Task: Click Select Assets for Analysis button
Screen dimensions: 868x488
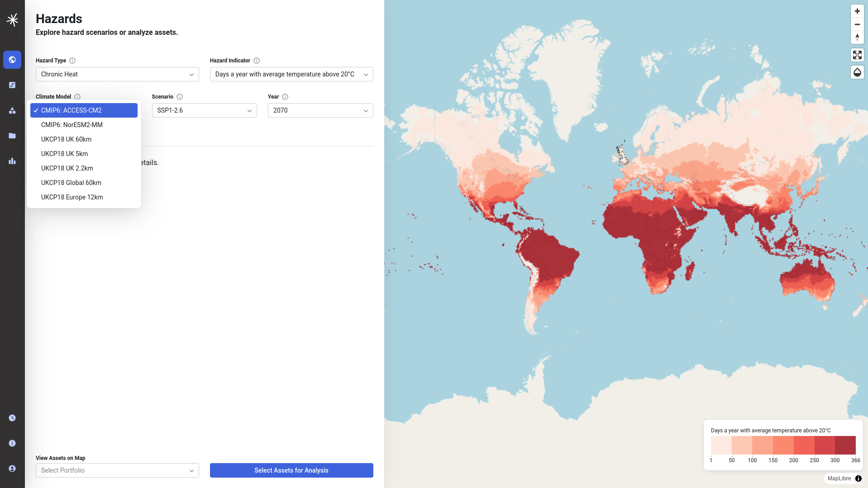Action: tap(291, 470)
